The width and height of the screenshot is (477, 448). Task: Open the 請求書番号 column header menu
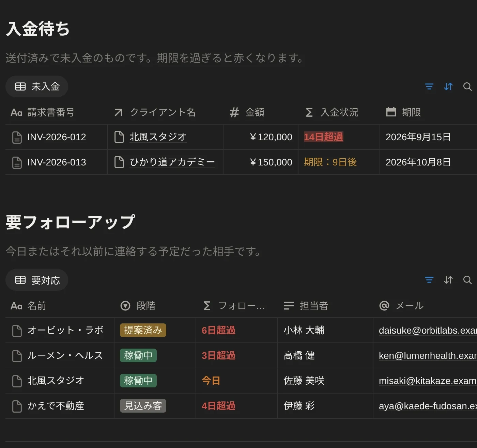coord(56,112)
